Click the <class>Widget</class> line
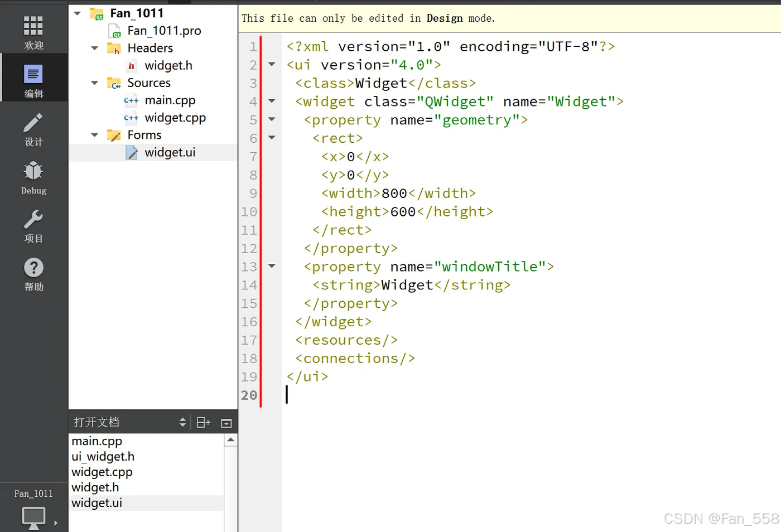 tap(385, 84)
